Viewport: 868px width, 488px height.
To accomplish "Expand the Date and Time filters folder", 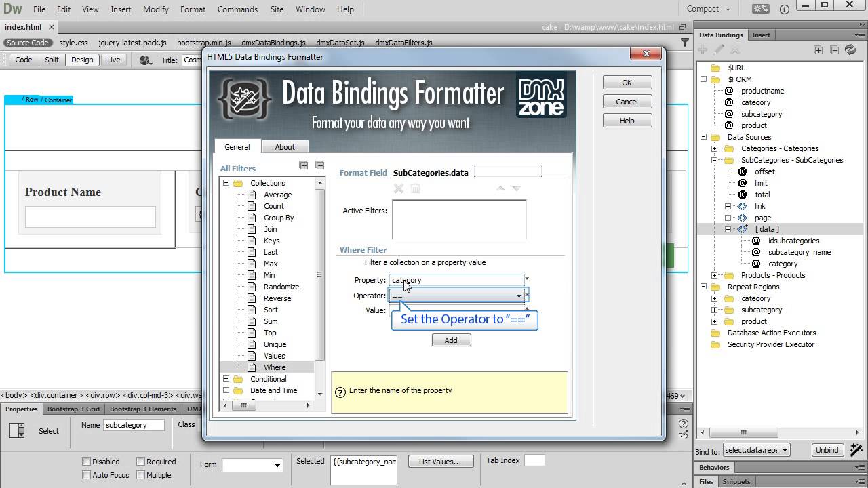I will pos(226,390).
